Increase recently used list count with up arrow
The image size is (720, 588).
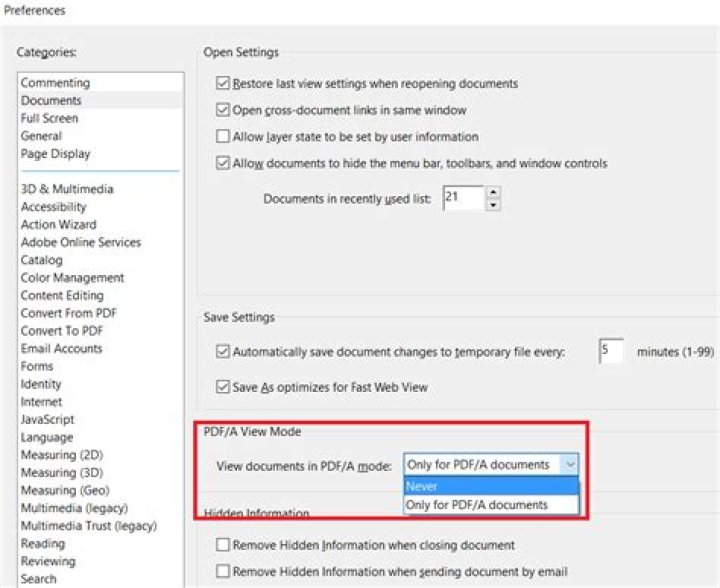point(493,192)
